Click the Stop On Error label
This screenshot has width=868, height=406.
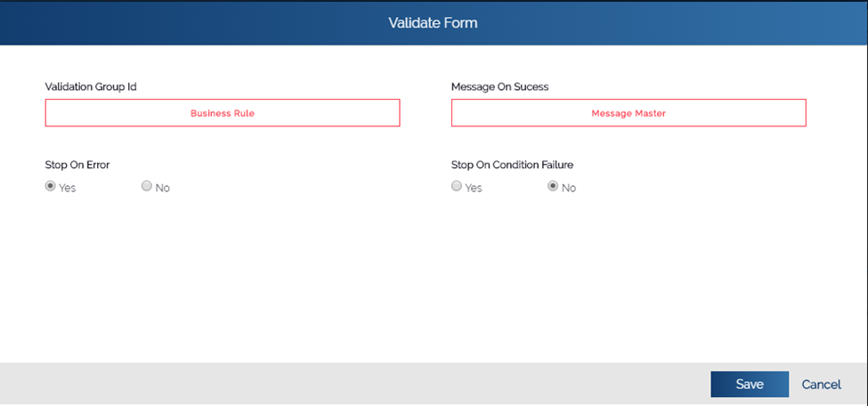(77, 165)
